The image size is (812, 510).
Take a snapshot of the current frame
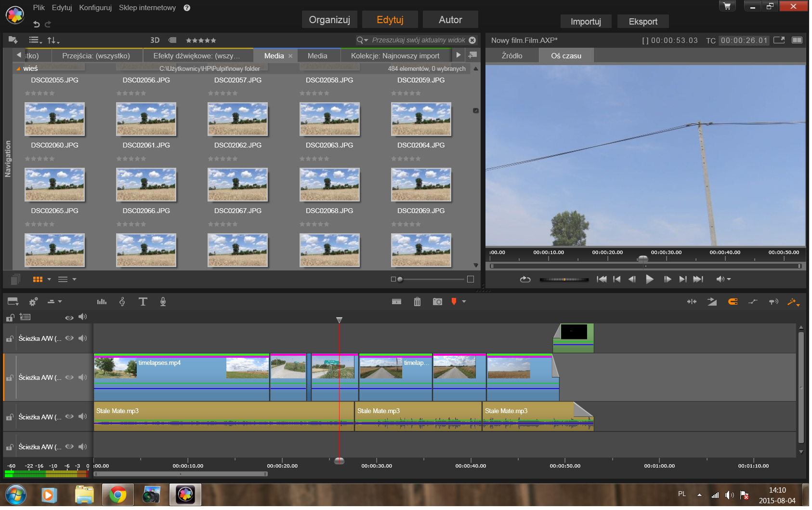[437, 301]
